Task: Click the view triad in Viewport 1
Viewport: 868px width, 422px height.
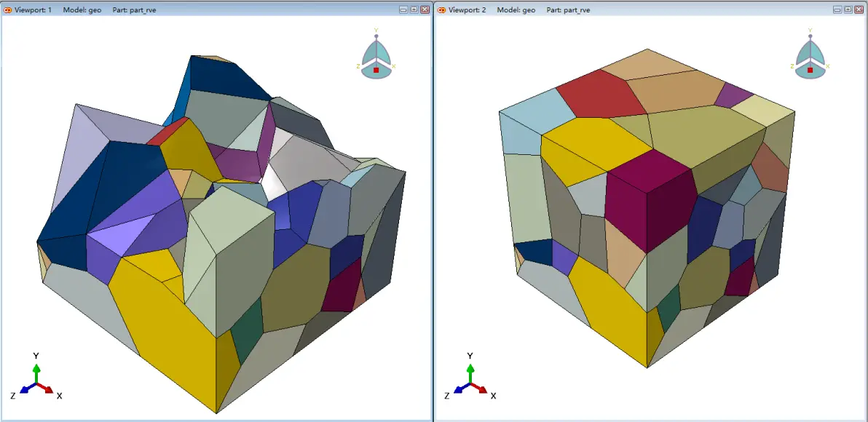Action: (x=36, y=378)
